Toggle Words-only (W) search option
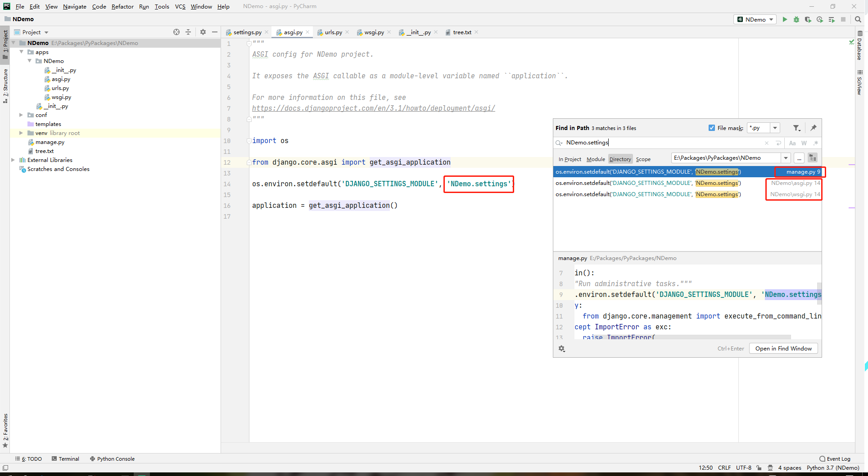 pos(804,143)
